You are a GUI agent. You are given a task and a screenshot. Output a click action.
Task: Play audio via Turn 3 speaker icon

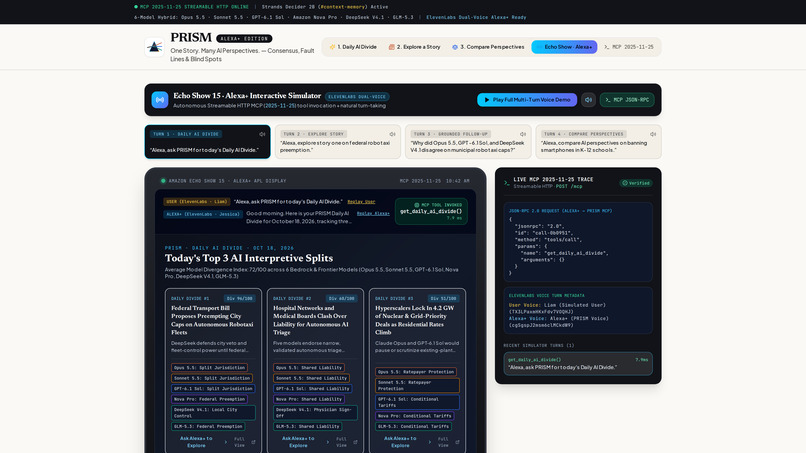(523, 134)
